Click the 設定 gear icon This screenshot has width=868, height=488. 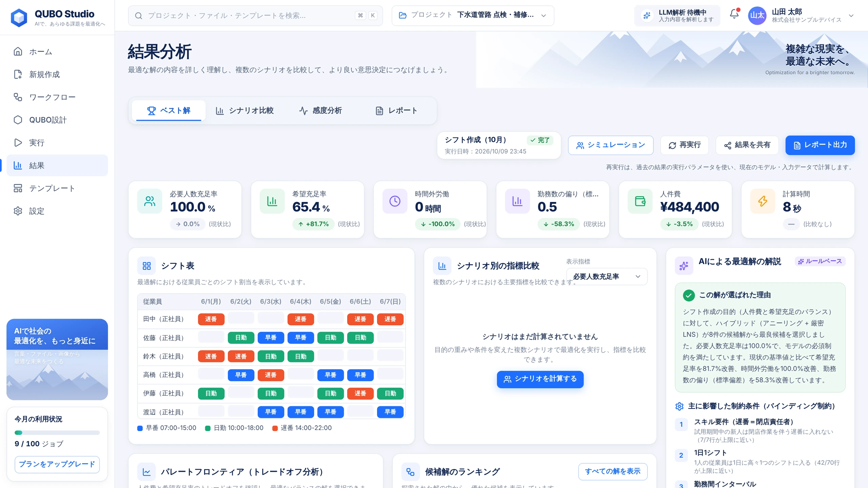18,211
